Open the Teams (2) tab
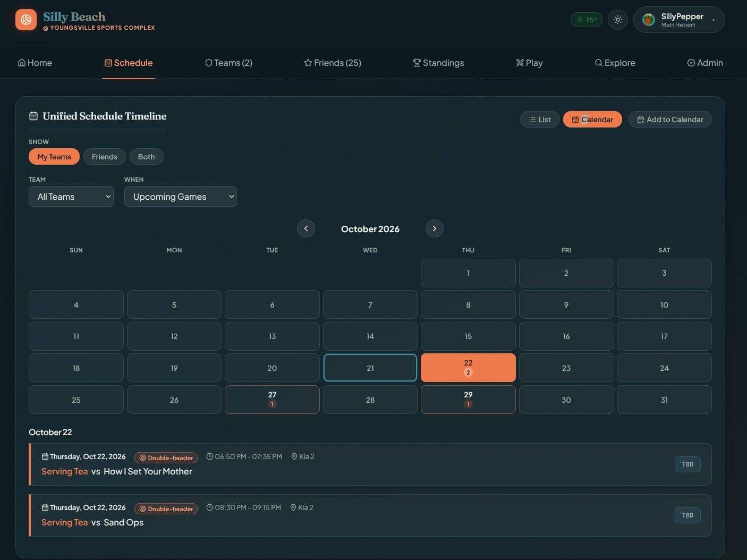 pyautogui.click(x=228, y=63)
